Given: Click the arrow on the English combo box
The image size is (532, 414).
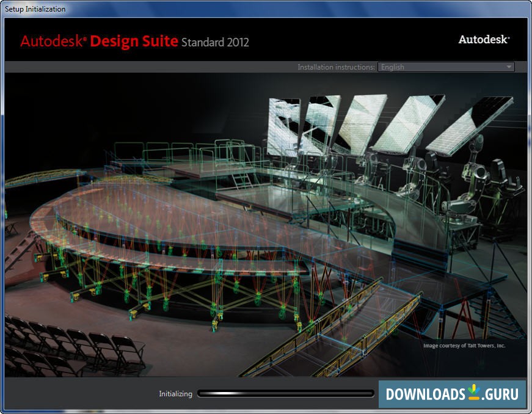Looking at the screenshot, I should pyautogui.click(x=508, y=67).
